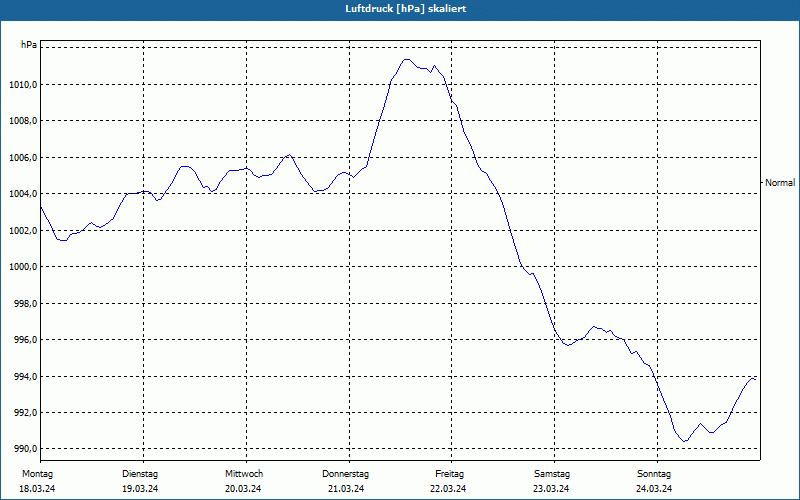Viewport: 800px width, 500px height.
Task: Click the 'Samstag' day label
Action: 552,474
